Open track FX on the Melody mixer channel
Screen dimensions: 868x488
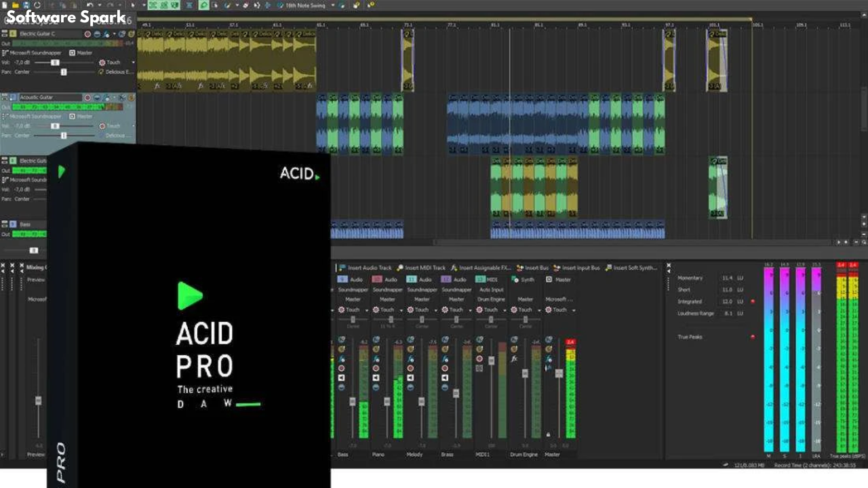point(410,358)
